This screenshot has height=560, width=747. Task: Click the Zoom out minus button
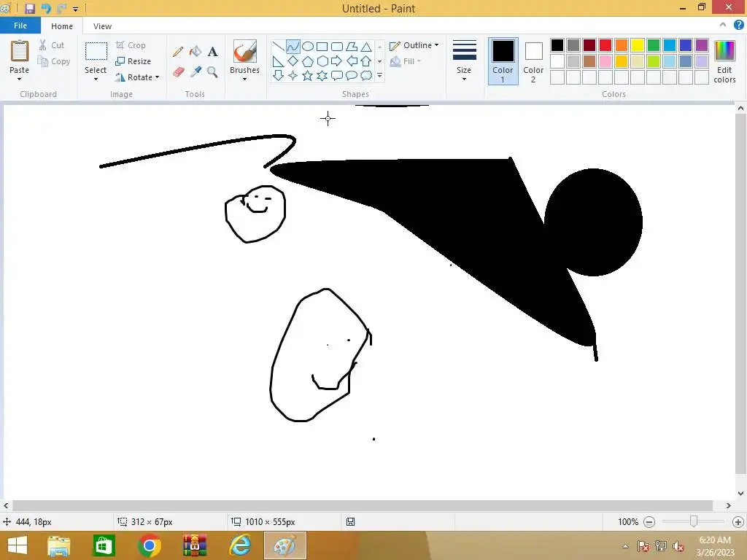click(649, 522)
